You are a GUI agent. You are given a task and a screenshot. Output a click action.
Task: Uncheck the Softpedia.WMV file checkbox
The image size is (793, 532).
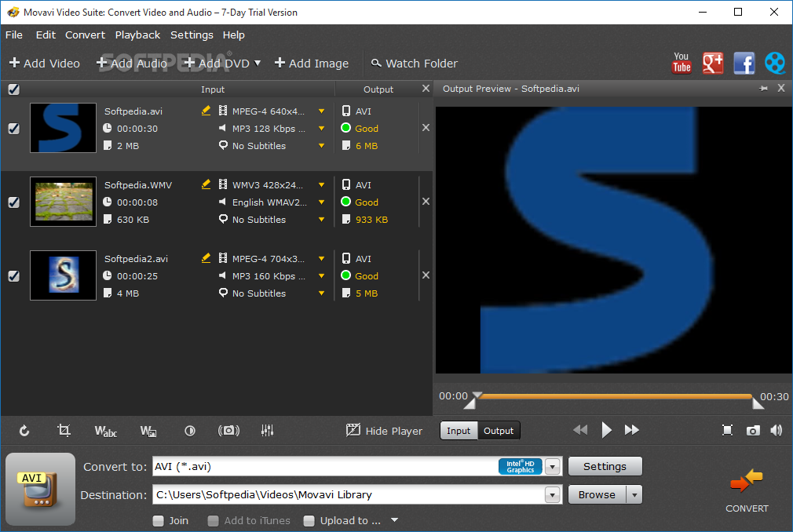pos(13,202)
